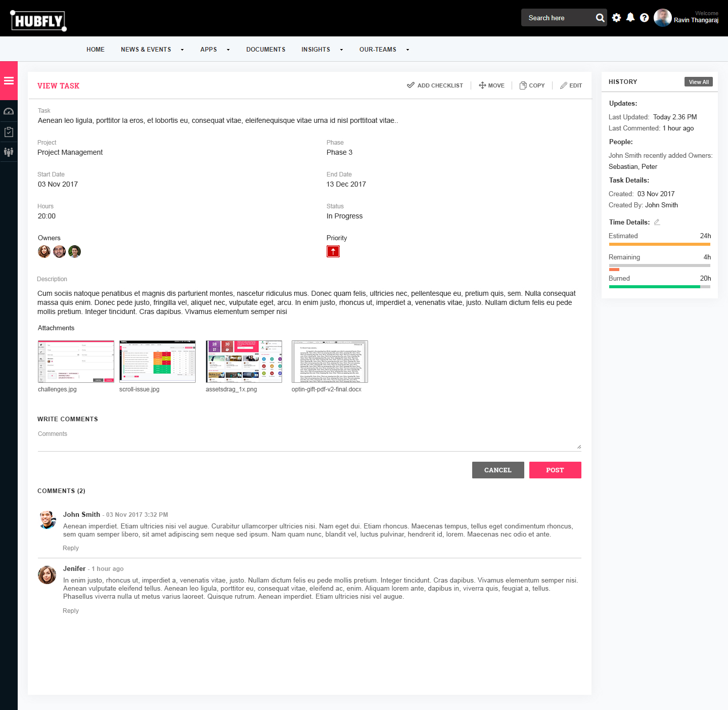The width and height of the screenshot is (728, 710).
Task: Expand Apps dropdown arrow
Action: [x=228, y=50]
